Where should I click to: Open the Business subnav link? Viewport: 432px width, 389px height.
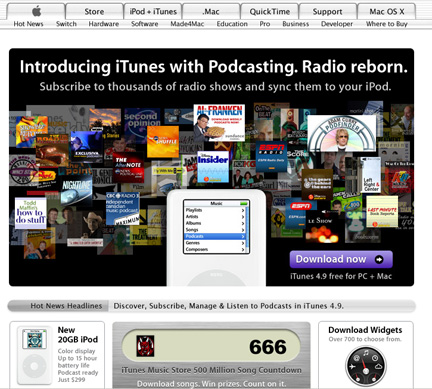pyautogui.click(x=296, y=24)
